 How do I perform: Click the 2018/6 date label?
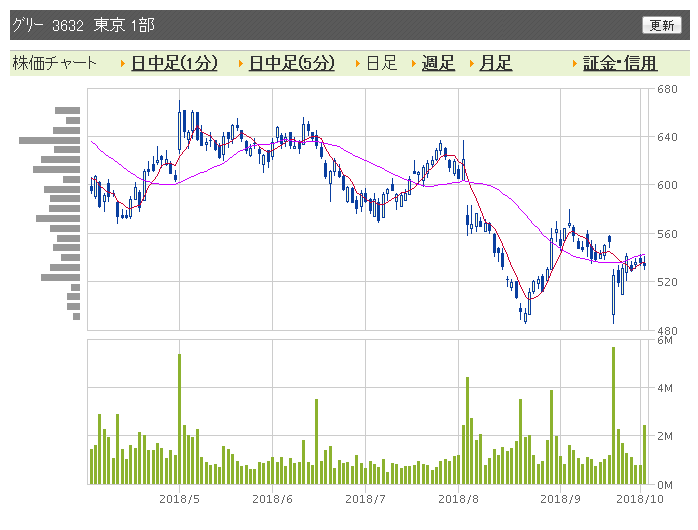click(272, 499)
